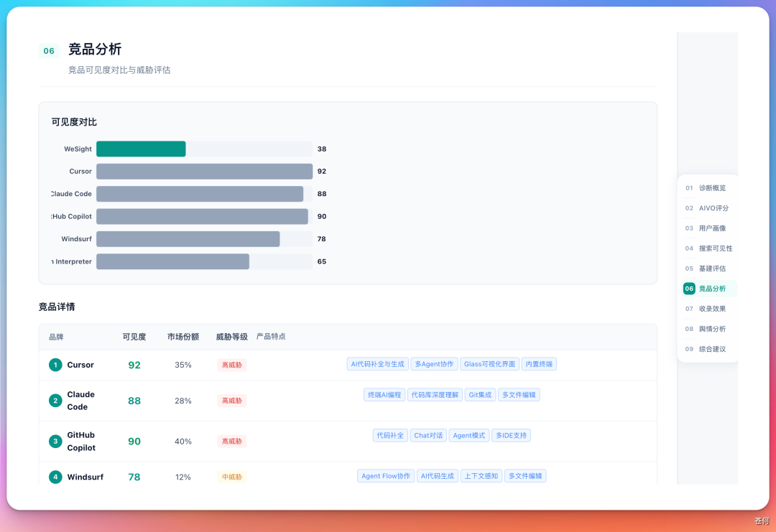
Task: Click the 可见度 column header
Action: tap(134, 337)
